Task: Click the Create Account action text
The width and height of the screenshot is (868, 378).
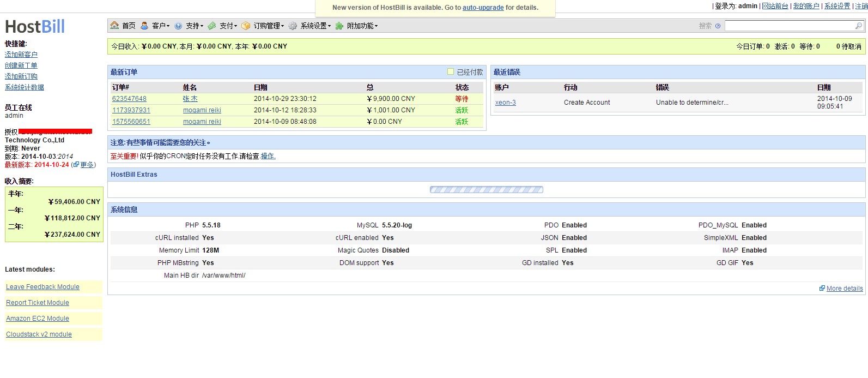Action: pos(587,103)
